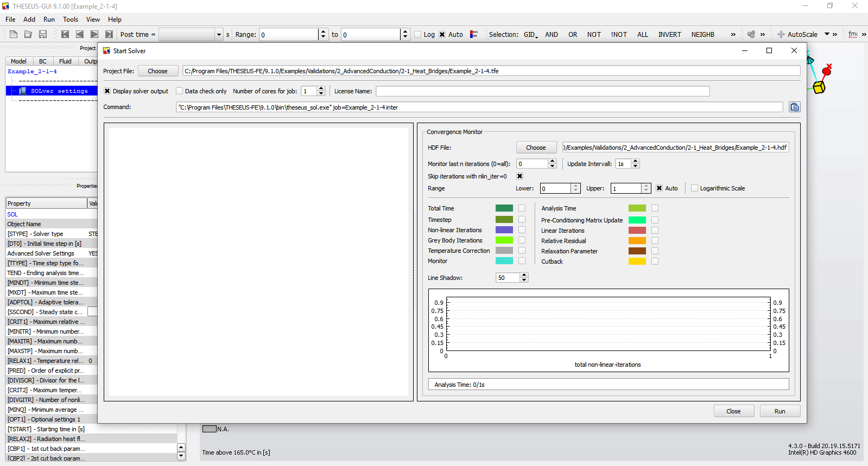Click the Non-linear Iterations color swatch
Screen dimensions: 868x466
(504, 230)
